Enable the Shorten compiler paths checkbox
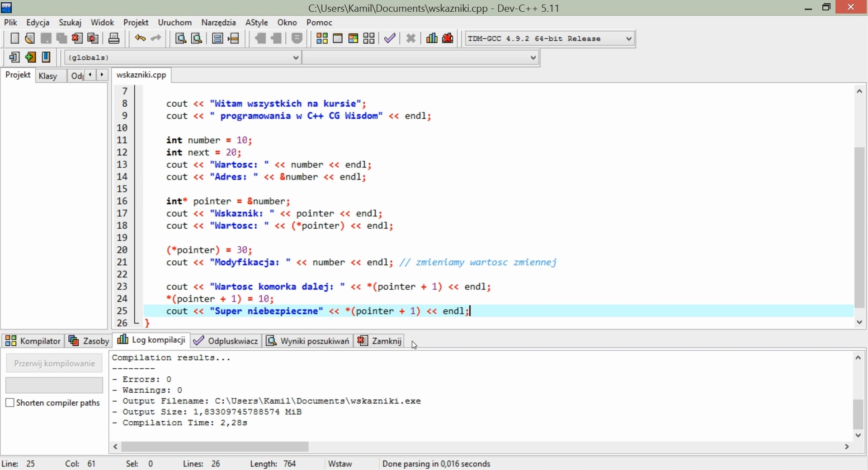 (x=9, y=403)
